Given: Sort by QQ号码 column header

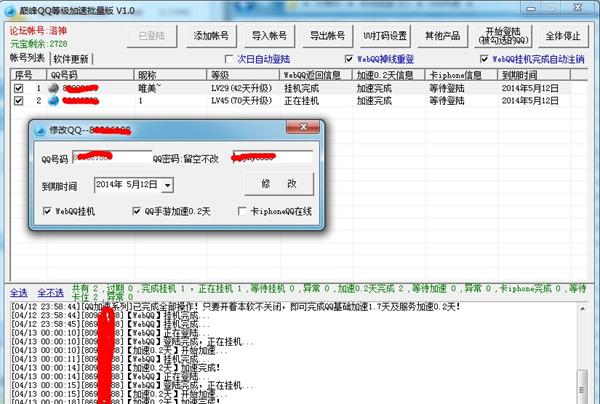Looking at the screenshot, I should tap(90, 75).
